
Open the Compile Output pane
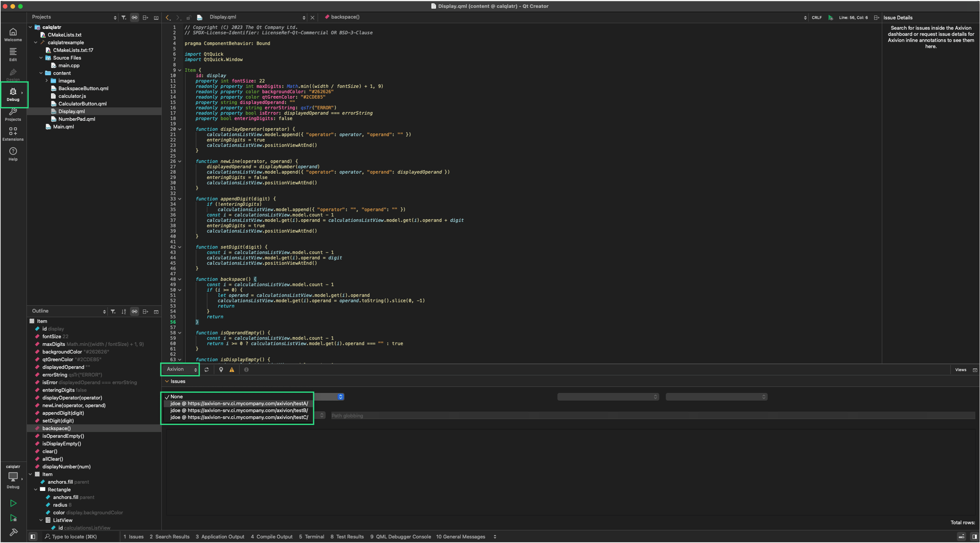271,536
